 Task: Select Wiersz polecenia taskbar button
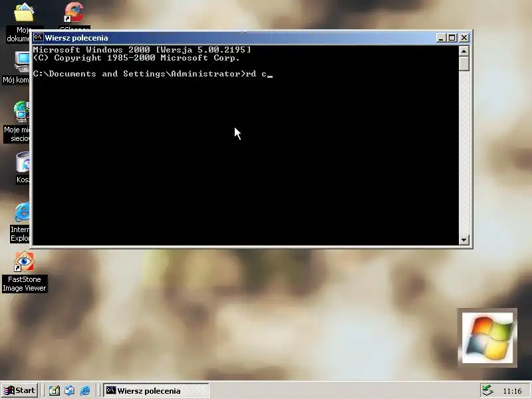tap(156, 390)
